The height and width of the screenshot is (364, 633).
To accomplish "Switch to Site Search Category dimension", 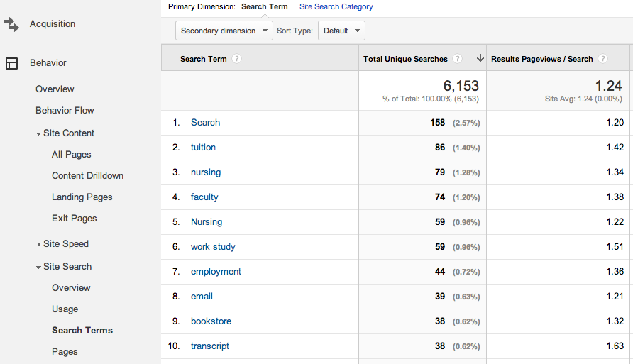I will [x=336, y=6].
